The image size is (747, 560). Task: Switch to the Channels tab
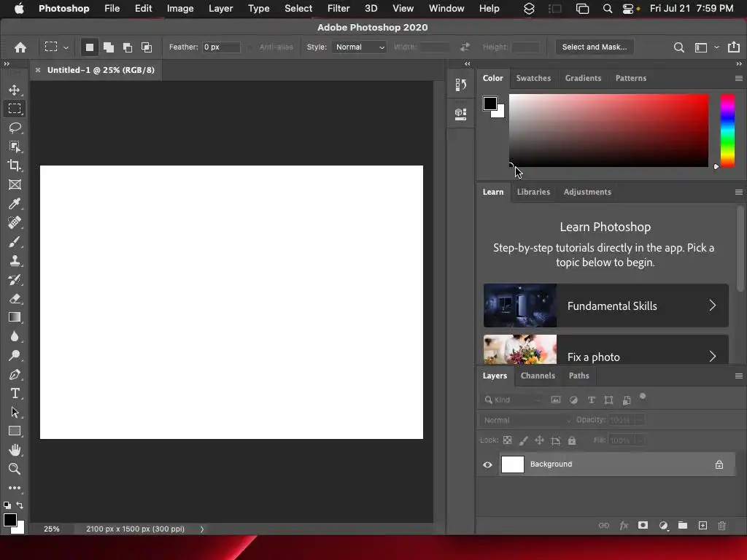[x=538, y=376]
